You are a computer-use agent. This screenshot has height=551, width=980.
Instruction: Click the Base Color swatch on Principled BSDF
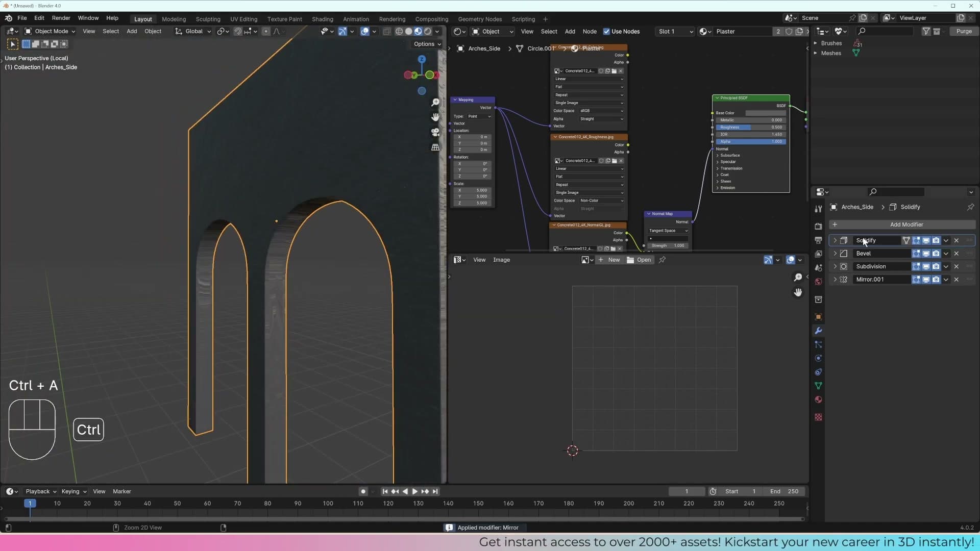point(766,113)
